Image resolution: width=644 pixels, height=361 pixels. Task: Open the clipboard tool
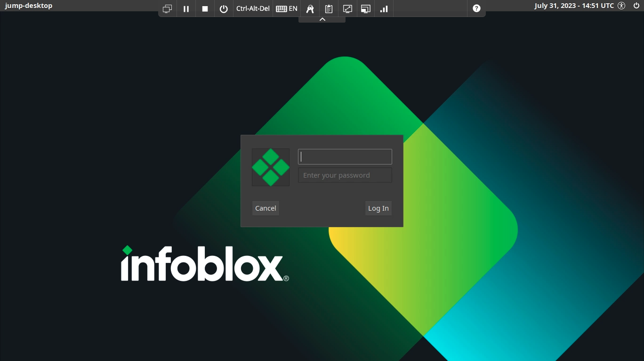click(329, 8)
